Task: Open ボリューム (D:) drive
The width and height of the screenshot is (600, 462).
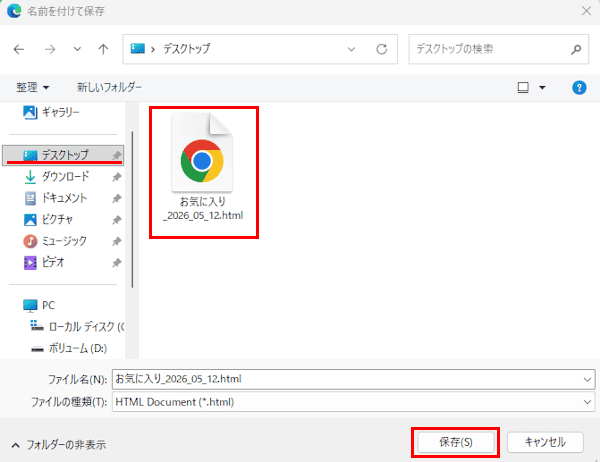Action: pyautogui.click(x=69, y=348)
